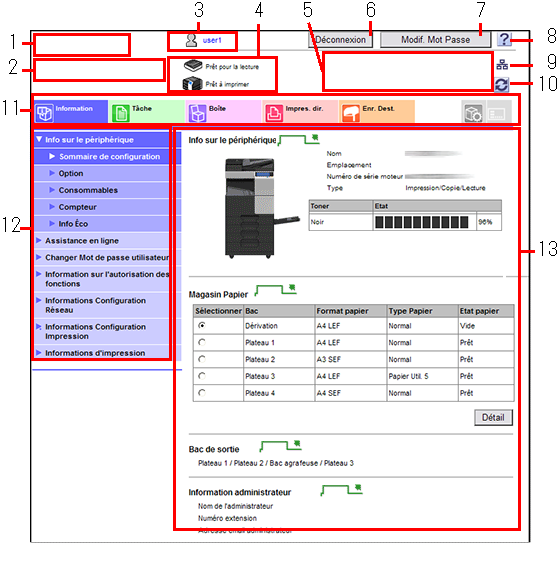The image size is (560, 572).
Task: Click the orange Enr. Dest. icon
Action: [x=351, y=113]
